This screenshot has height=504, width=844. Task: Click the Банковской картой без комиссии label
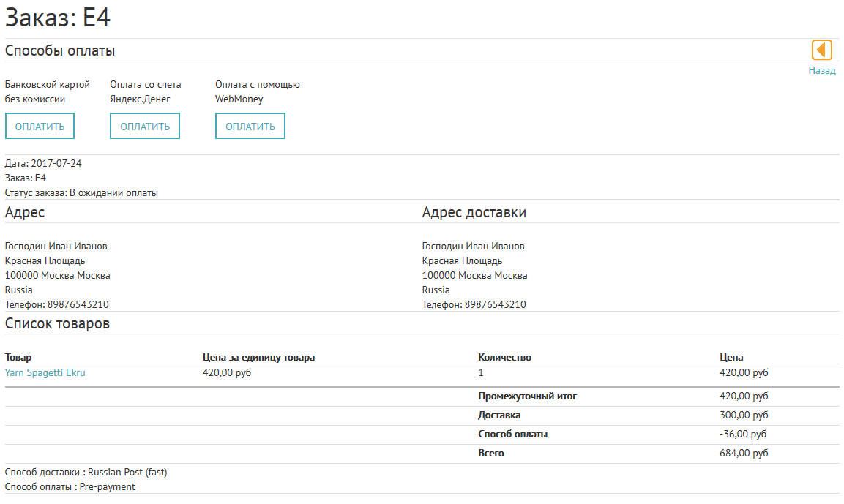pyautogui.click(x=48, y=91)
